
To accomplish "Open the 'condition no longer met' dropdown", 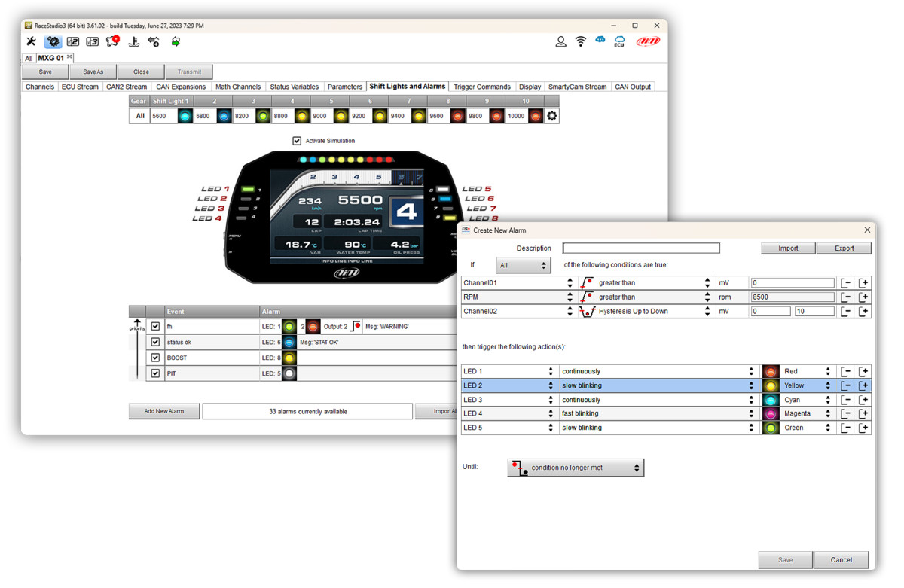I will click(576, 468).
